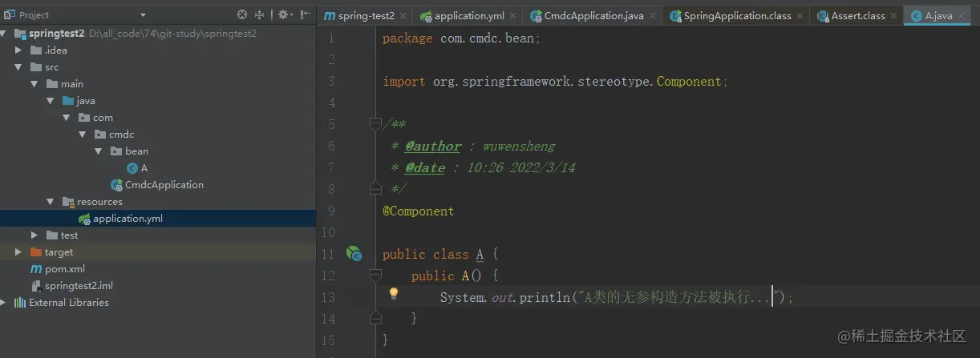Fold the constructor at line 12
This screenshot has height=358, width=980.
point(375,275)
